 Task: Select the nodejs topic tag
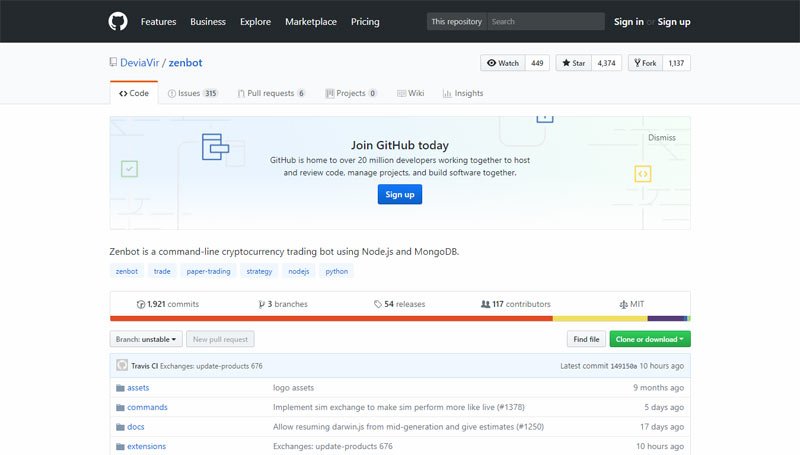click(298, 271)
